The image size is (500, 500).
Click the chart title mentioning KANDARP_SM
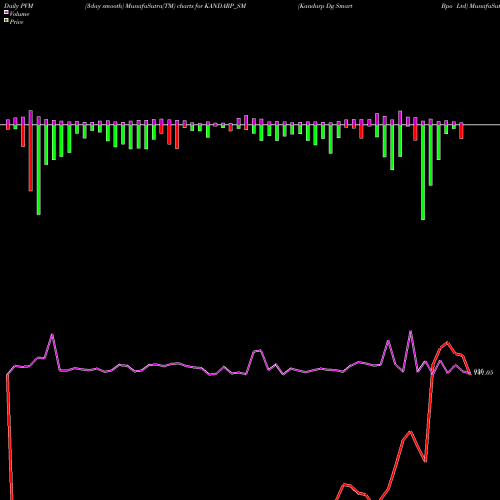tap(165, 6)
